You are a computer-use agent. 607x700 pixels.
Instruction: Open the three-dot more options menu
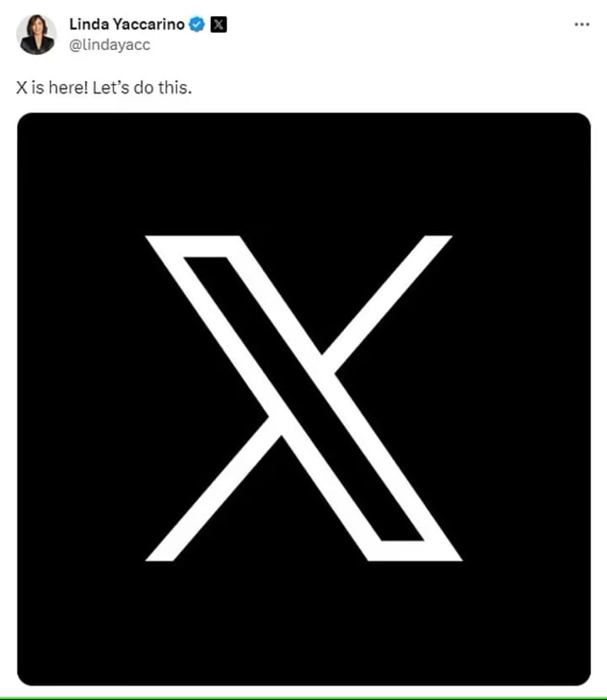[582, 24]
